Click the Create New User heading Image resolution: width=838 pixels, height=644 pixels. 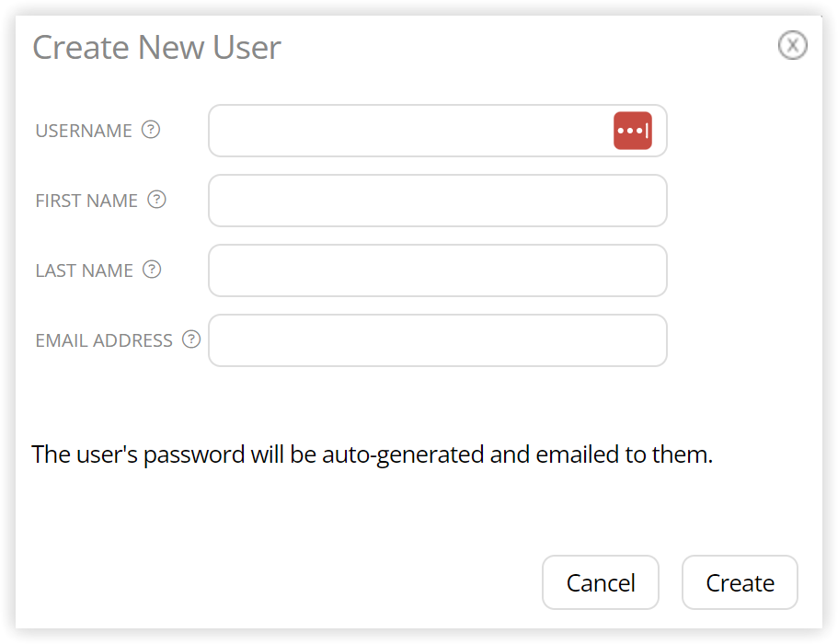point(156,48)
